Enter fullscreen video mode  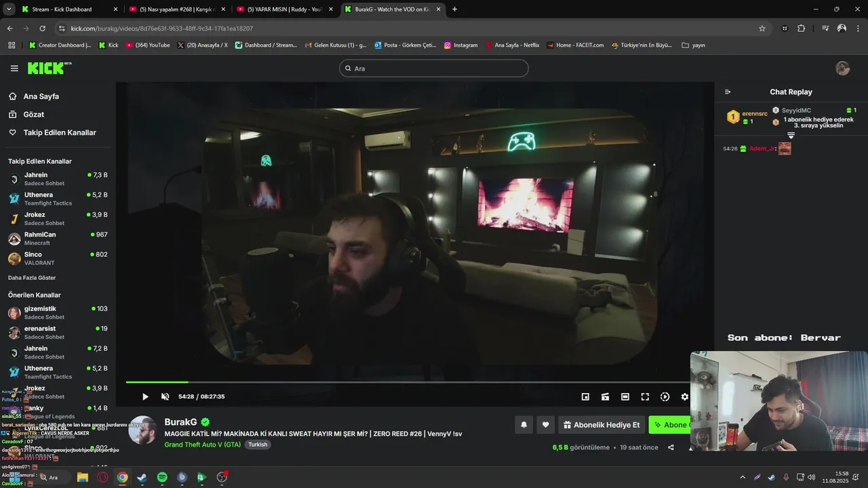point(645,396)
